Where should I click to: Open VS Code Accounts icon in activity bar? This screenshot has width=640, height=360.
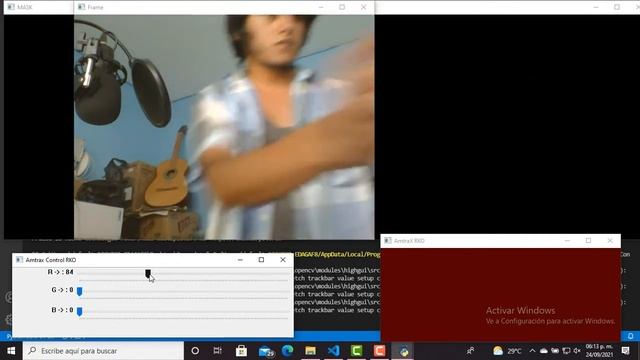coord(8,297)
